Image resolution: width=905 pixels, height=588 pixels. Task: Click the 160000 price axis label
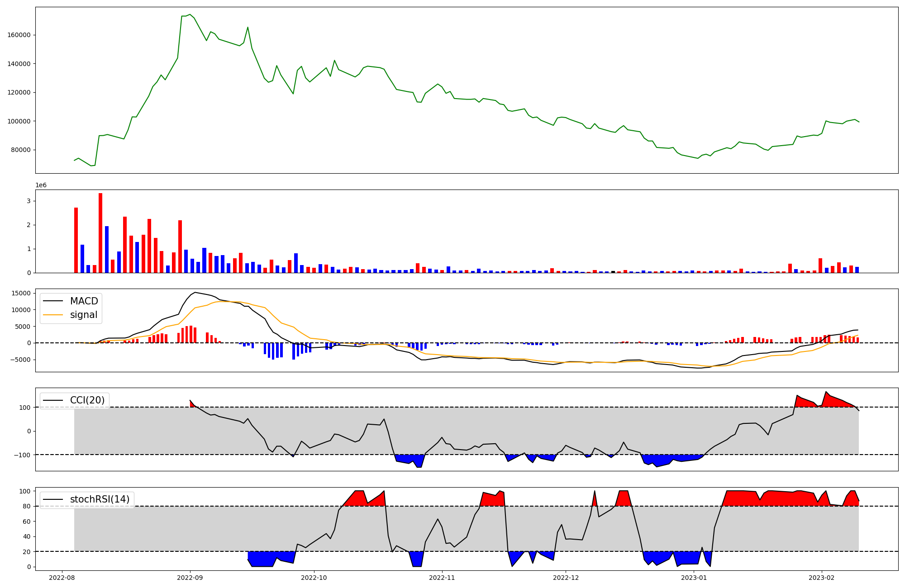19,35
